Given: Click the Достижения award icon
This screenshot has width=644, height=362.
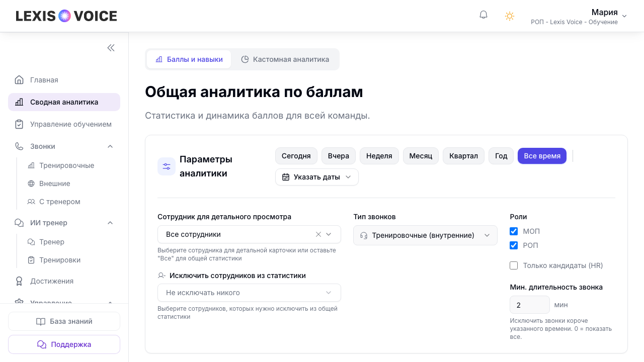Looking at the screenshot, I should 19,281.
